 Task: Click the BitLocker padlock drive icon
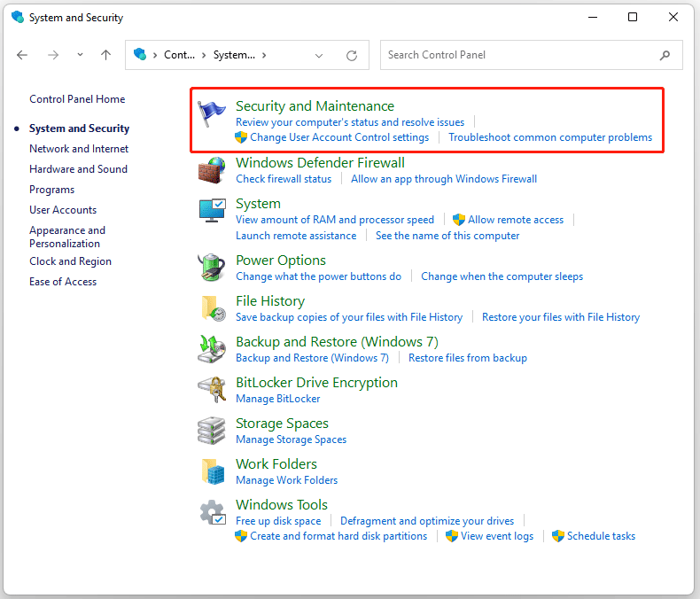click(x=212, y=389)
